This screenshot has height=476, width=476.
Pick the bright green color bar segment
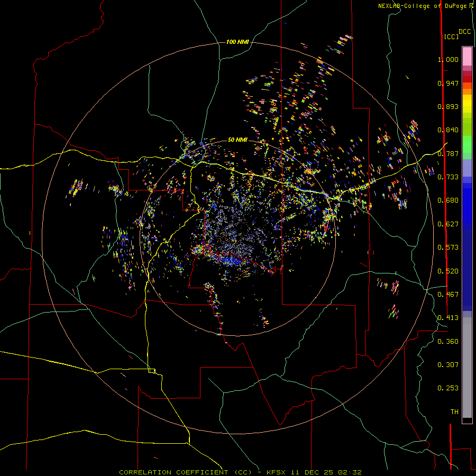point(467,144)
